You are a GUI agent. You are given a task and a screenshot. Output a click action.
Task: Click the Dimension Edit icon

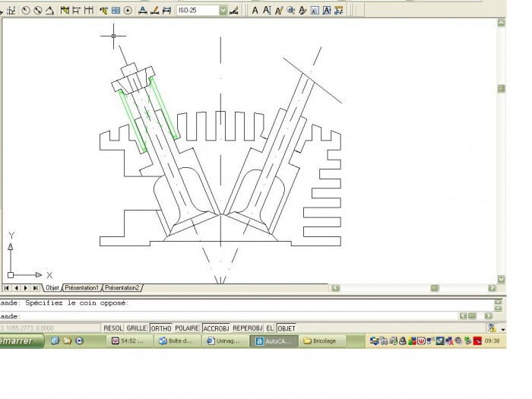pos(143,11)
